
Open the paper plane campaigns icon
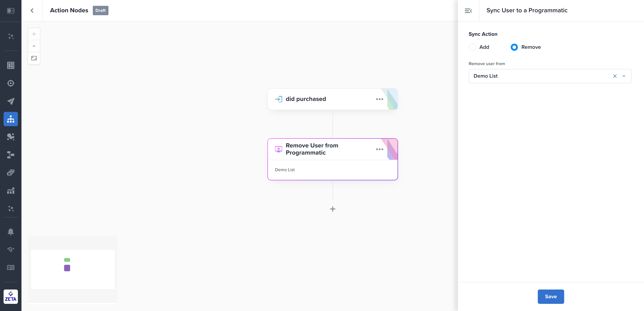pyautogui.click(x=11, y=101)
